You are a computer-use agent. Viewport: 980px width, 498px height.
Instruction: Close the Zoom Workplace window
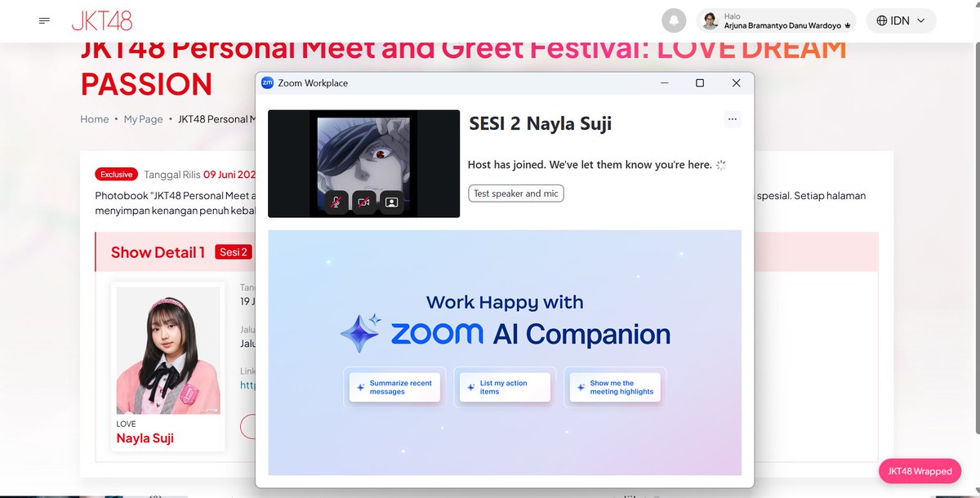tap(736, 83)
